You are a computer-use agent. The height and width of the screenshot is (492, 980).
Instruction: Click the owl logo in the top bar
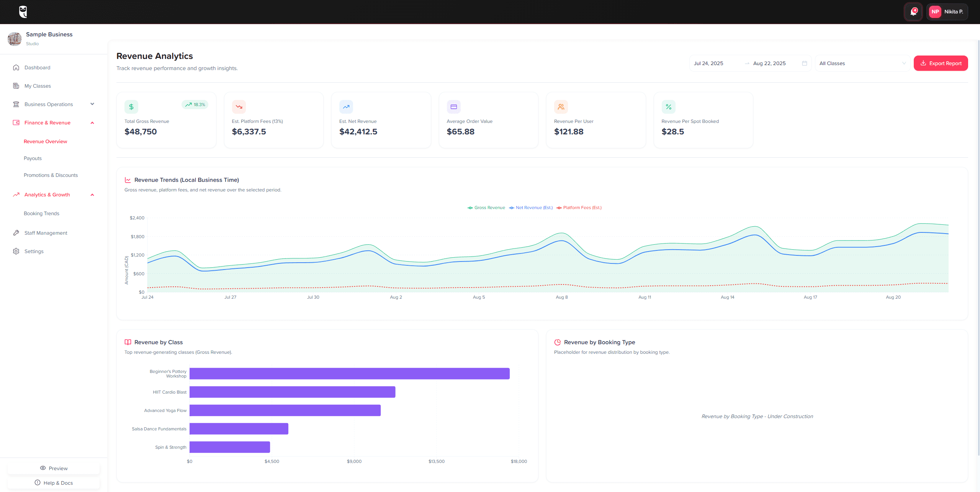pyautogui.click(x=23, y=11)
